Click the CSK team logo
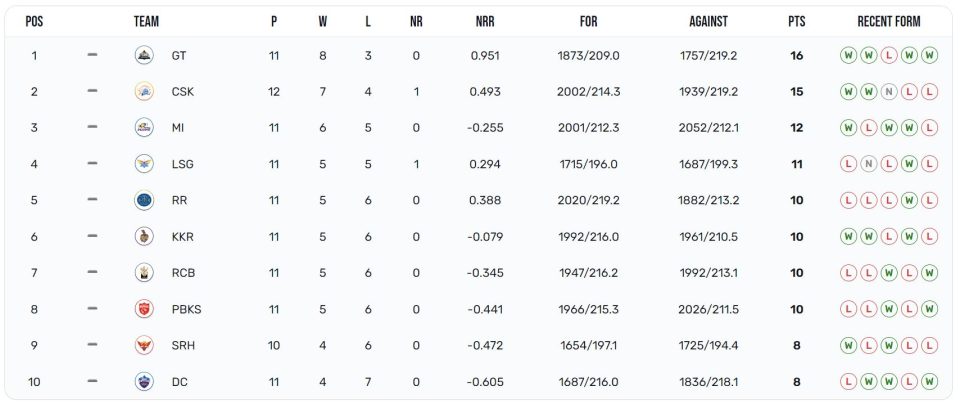Image resolution: width=960 pixels, height=404 pixels. point(144,91)
